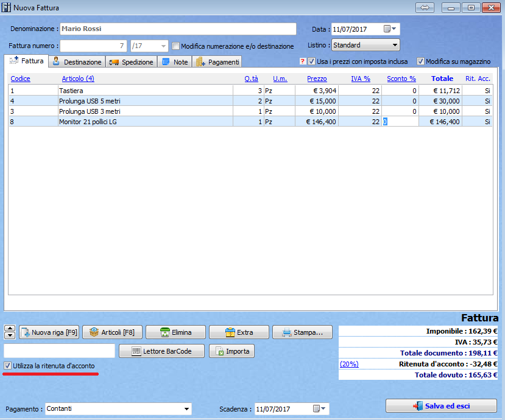This screenshot has height=420, width=505.
Task: Open the Note tab
Action: click(175, 62)
